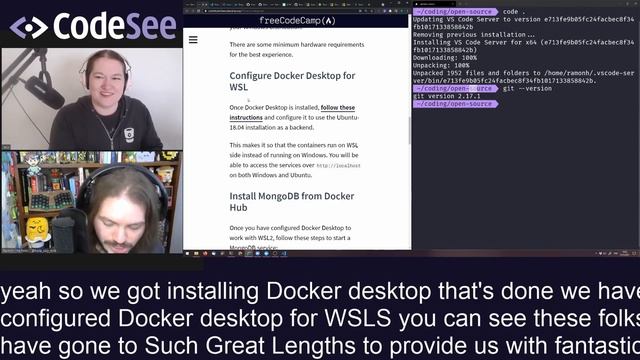Select the terminal window tab
The image size is (640, 360).
434,4
